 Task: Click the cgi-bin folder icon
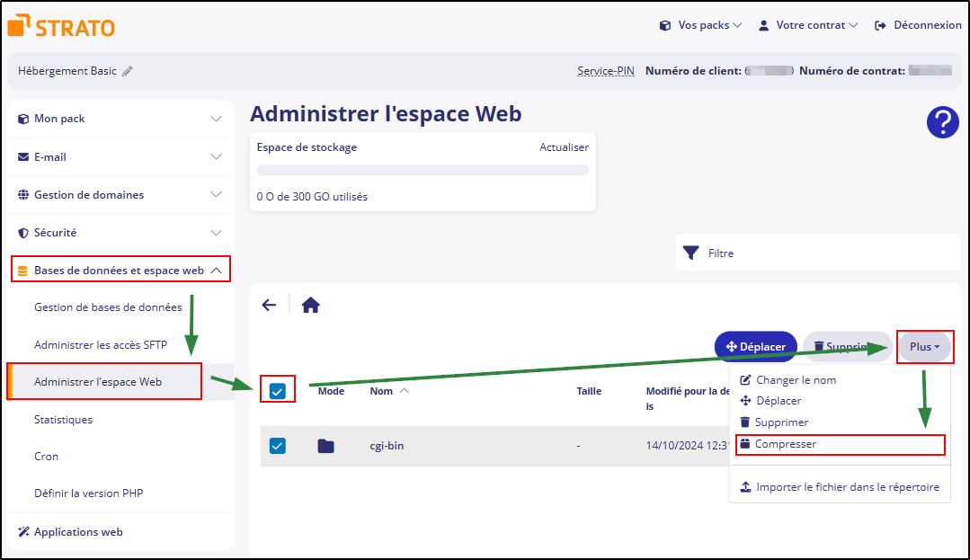(x=325, y=446)
